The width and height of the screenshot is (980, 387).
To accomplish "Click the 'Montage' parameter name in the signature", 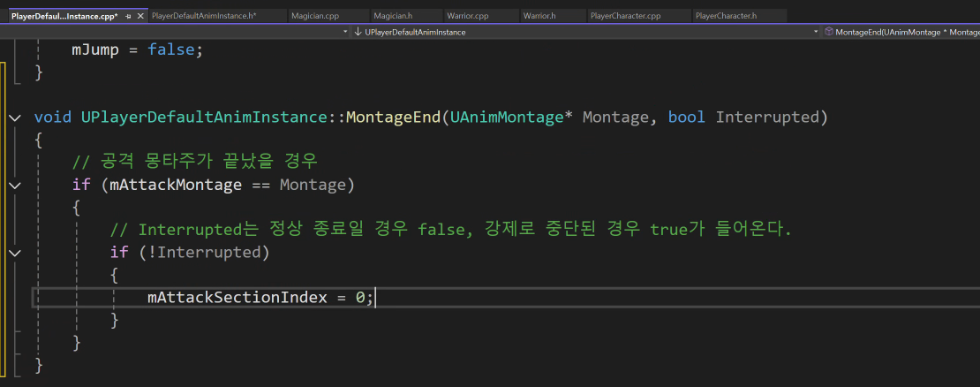I will pyautogui.click(x=616, y=117).
